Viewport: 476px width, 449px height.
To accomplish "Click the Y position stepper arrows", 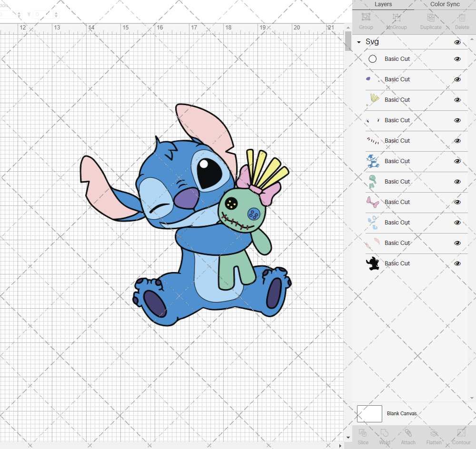I will tap(56, 14).
